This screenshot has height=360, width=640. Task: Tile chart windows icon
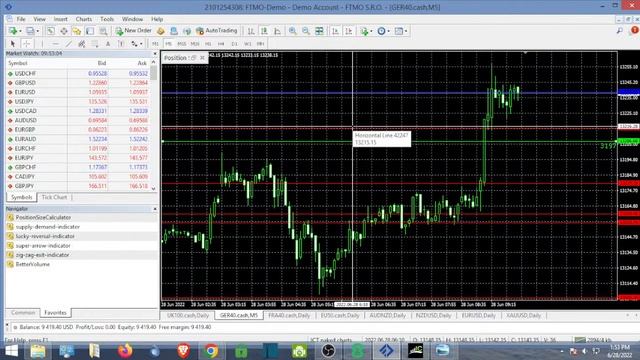click(x=319, y=31)
